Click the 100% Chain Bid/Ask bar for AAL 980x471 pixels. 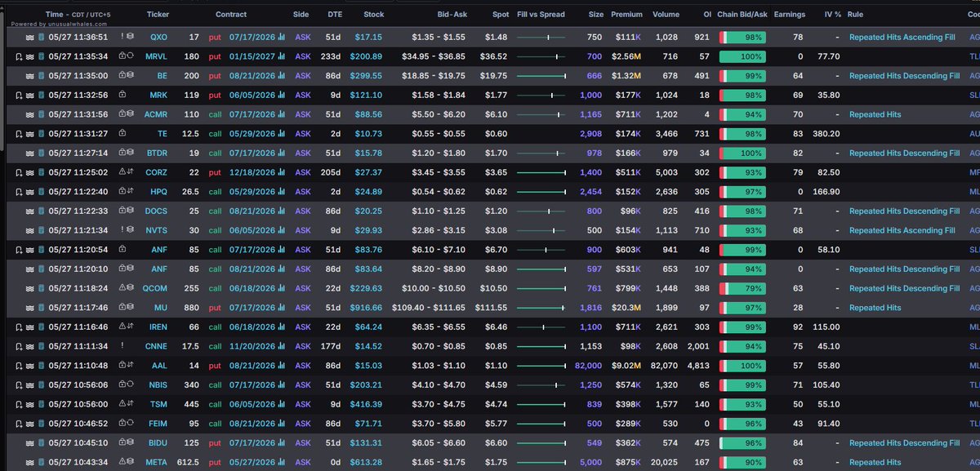tap(742, 366)
